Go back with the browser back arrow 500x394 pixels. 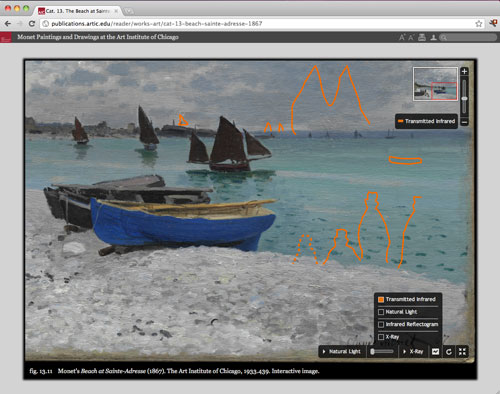click(x=8, y=24)
